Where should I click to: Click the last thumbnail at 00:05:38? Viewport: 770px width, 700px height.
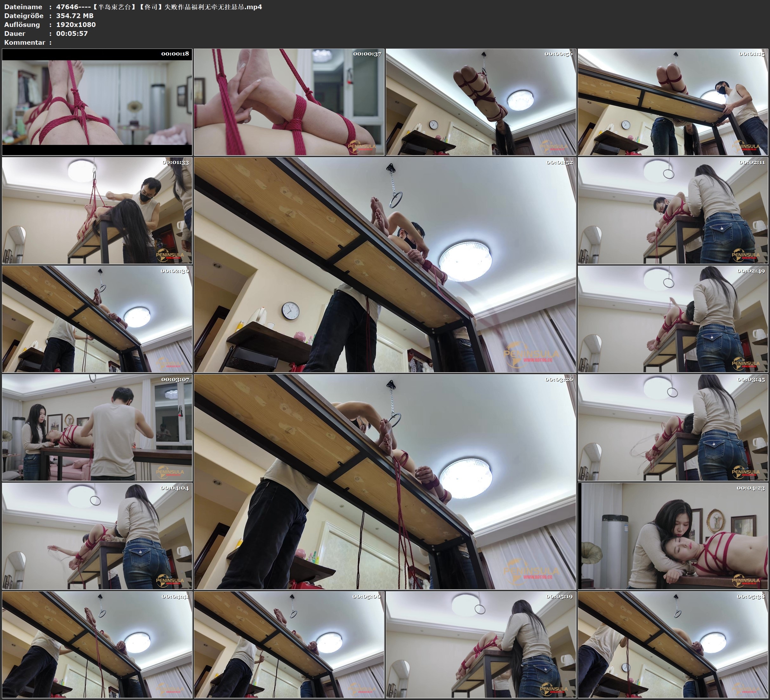(673, 644)
